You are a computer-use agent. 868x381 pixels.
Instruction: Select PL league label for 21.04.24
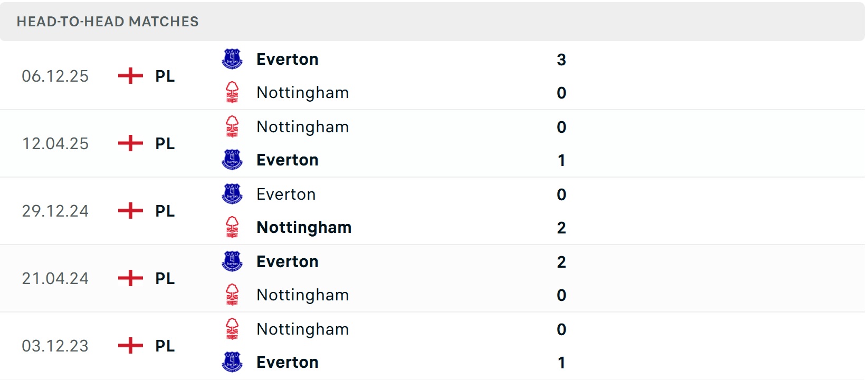(x=165, y=278)
